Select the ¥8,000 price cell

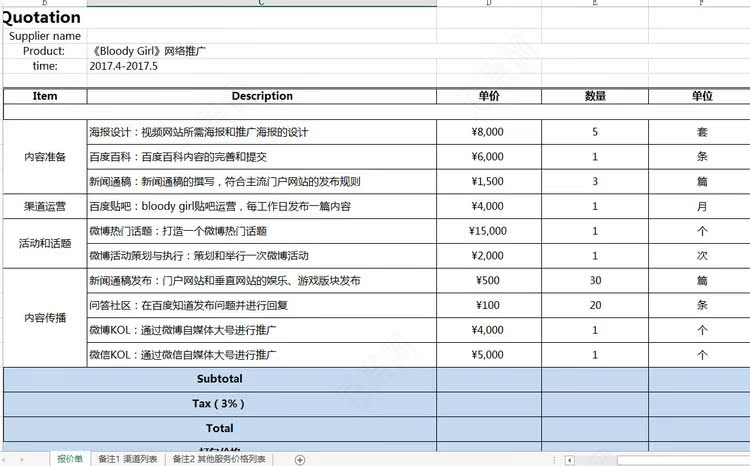pos(489,132)
